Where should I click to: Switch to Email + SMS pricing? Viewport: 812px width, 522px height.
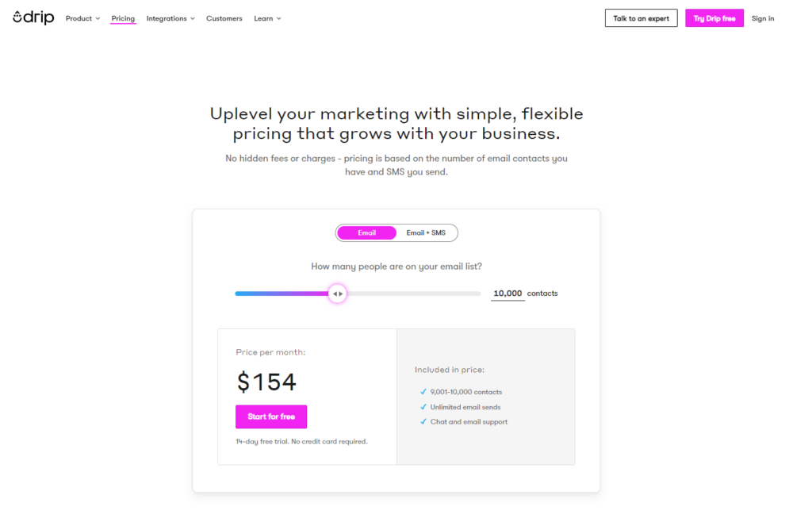[426, 233]
